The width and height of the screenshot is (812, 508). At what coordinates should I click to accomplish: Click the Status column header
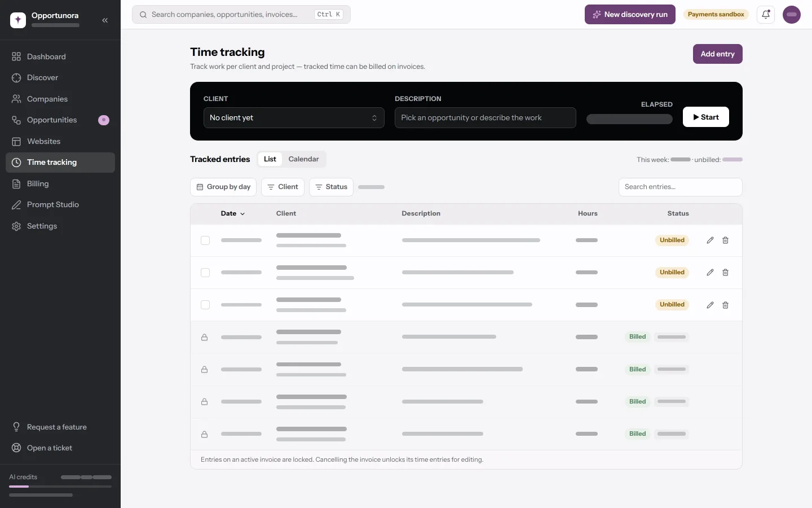[678, 214]
